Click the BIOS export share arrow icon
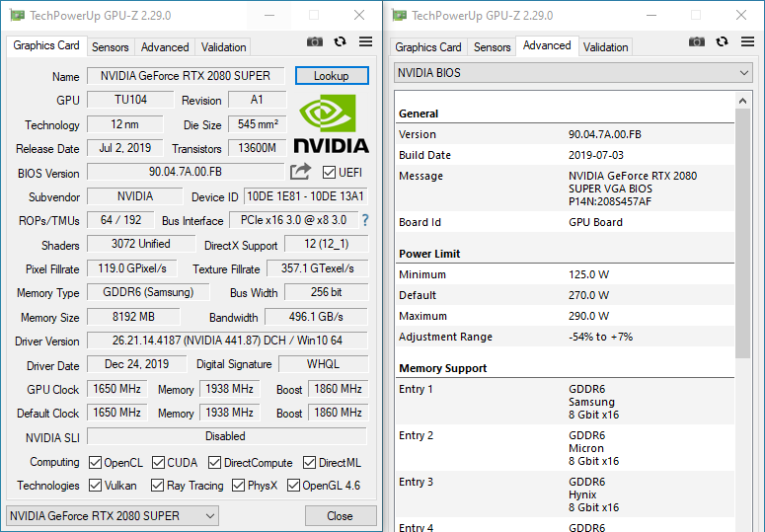The height and width of the screenshot is (532, 765). (300, 171)
